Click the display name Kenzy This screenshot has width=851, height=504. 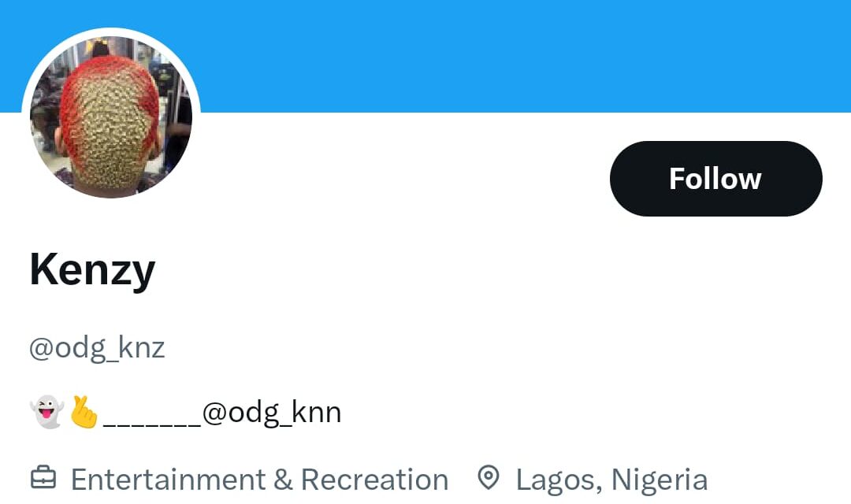[x=91, y=270]
